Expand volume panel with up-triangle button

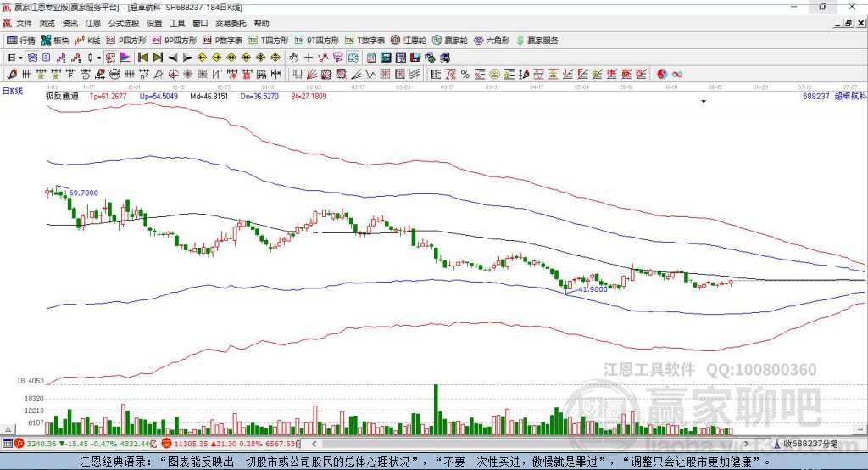[x=8, y=429]
